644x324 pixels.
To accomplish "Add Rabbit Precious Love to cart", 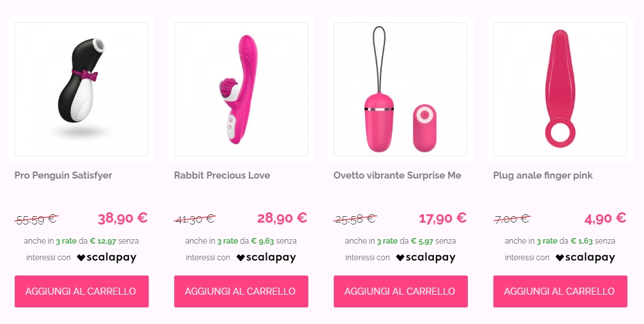I will coord(241,291).
